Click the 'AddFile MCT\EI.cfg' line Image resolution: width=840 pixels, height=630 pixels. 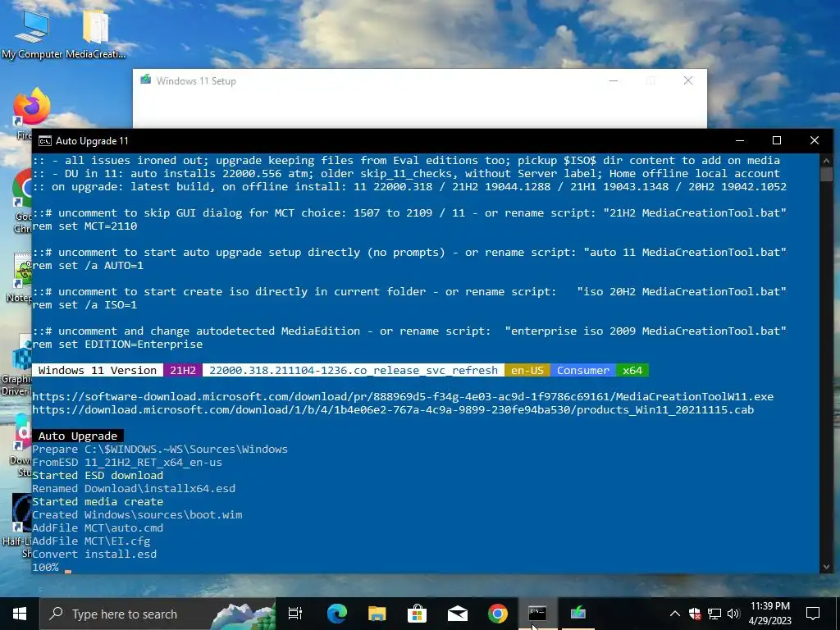click(91, 541)
